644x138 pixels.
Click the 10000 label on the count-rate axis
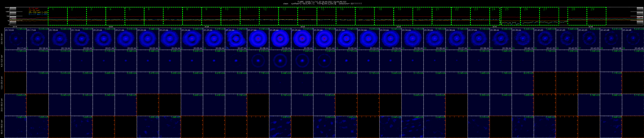7,8
